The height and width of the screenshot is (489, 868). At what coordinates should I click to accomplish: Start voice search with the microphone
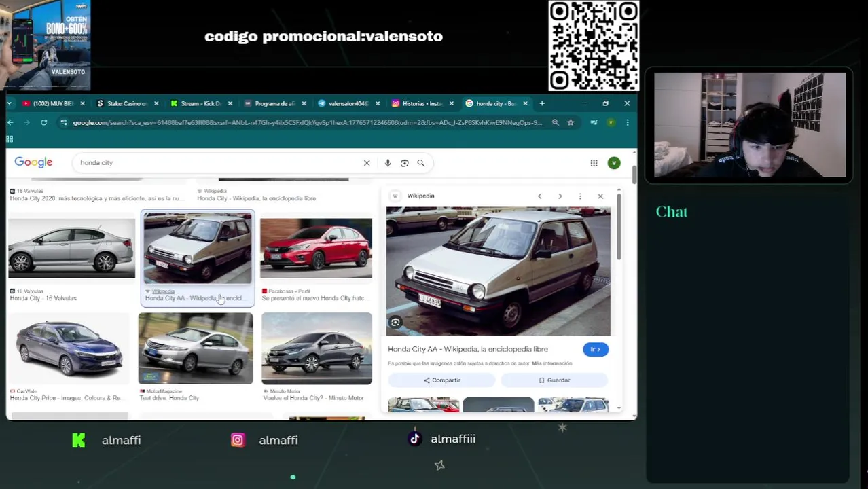tap(388, 163)
